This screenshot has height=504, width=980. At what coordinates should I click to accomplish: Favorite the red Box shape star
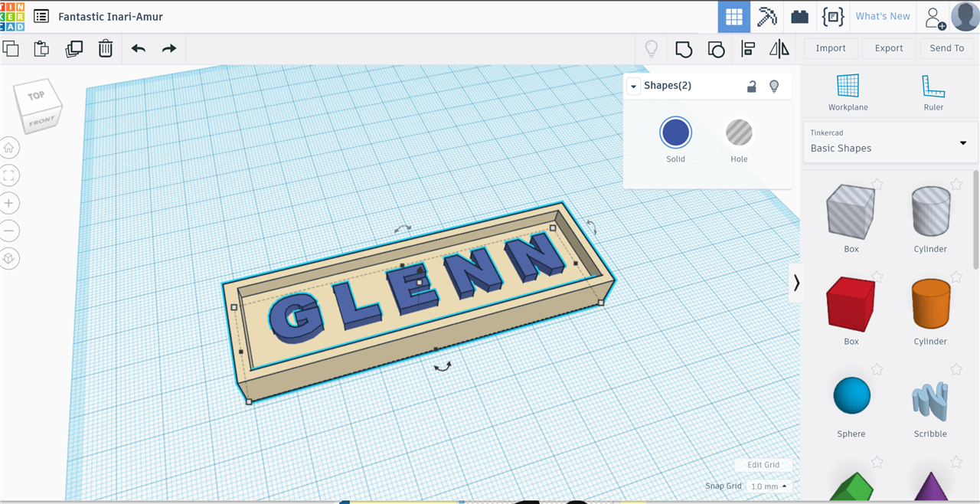tap(877, 277)
